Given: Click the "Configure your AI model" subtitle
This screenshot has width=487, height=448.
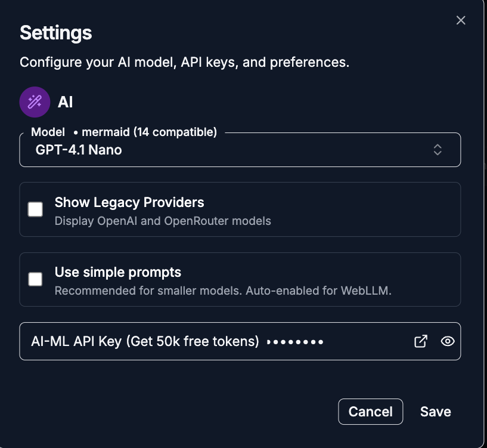Looking at the screenshot, I should tap(184, 62).
